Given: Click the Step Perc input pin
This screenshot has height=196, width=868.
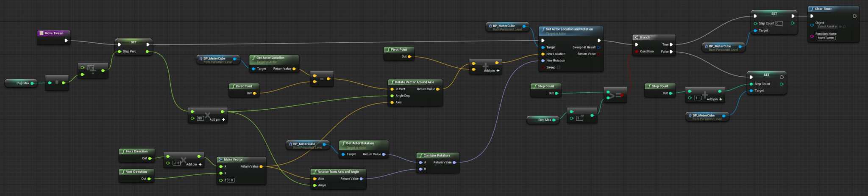Looking at the screenshot, I should click(119, 52).
